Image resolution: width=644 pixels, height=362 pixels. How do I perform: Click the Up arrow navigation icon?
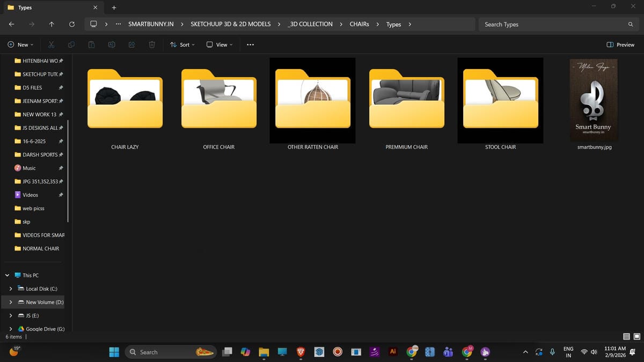[x=52, y=24]
